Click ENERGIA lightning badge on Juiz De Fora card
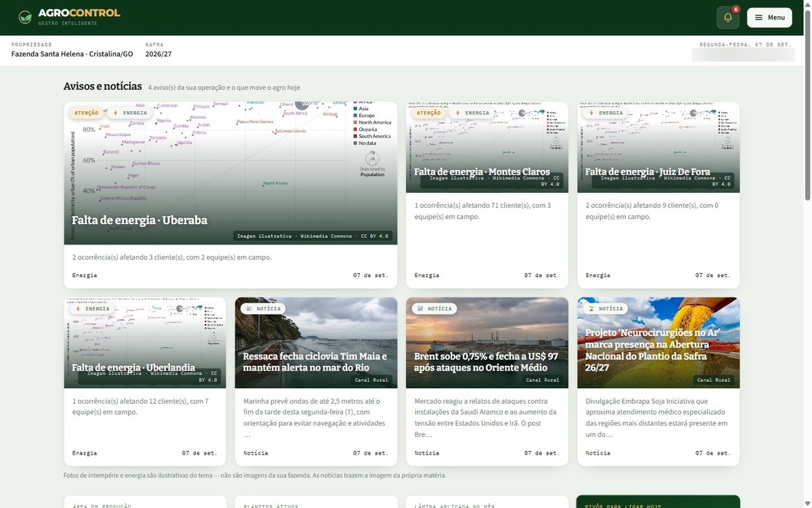812x508 pixels. (605, 113)
